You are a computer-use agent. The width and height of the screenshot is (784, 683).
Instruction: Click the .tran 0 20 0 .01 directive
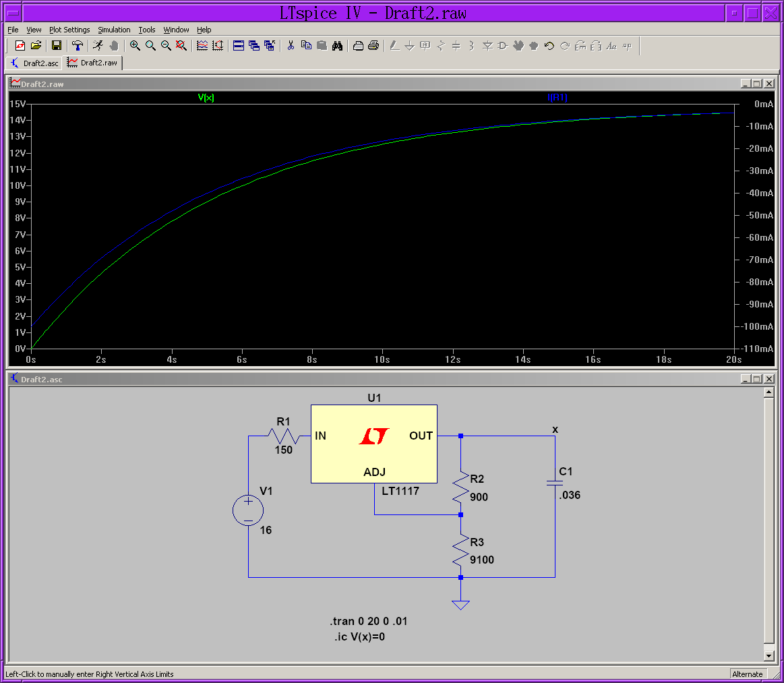coord(369,622)
